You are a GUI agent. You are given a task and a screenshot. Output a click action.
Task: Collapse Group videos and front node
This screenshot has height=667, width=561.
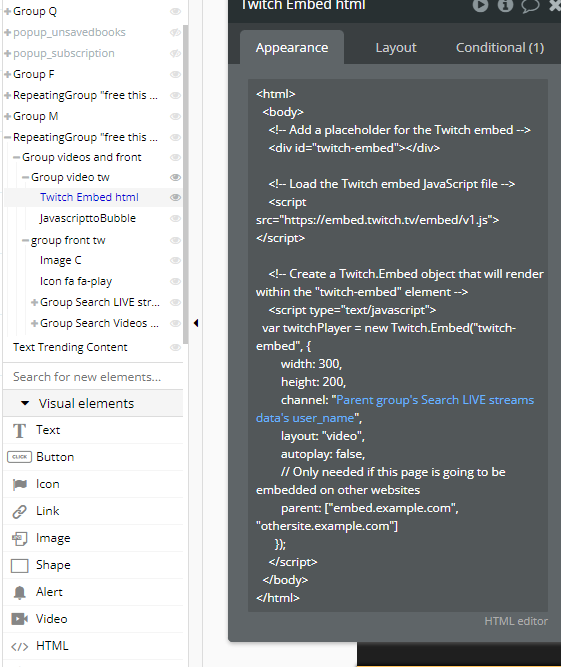(x=16, y=157)
